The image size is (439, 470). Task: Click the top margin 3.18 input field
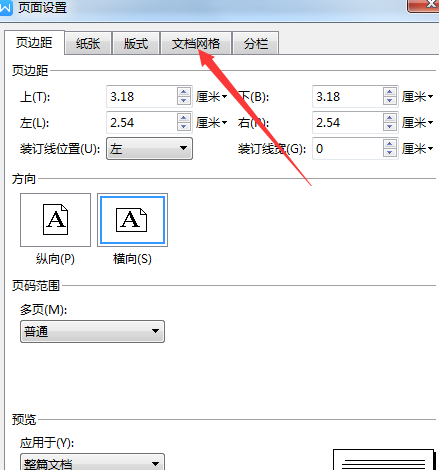(142, 97)
